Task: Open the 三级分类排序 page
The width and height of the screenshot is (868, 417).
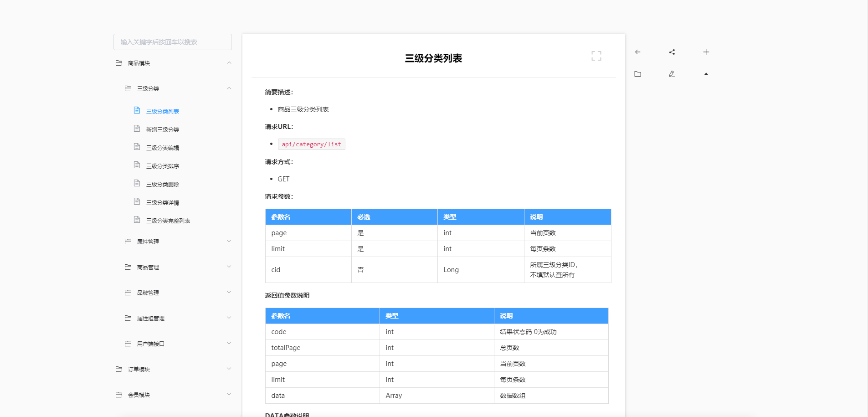Action: point(163,166)
